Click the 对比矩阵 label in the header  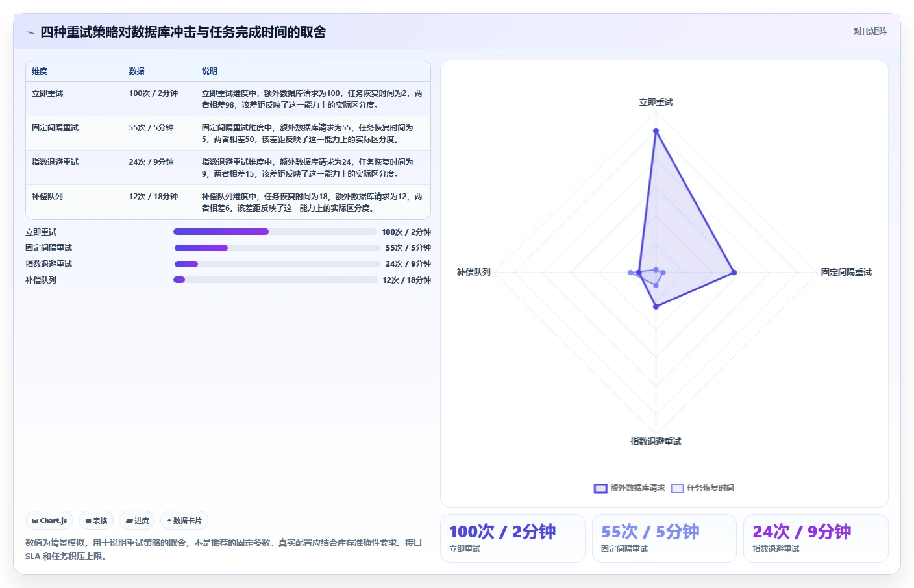coord(870,31)
